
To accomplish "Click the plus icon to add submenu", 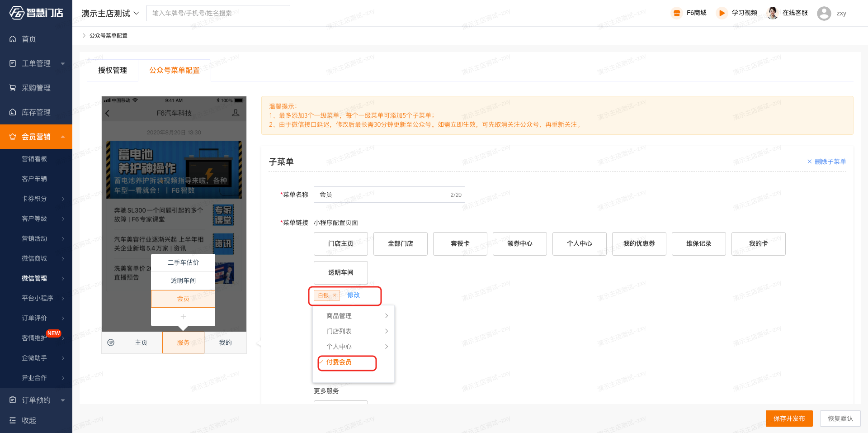I will [183, 317].
